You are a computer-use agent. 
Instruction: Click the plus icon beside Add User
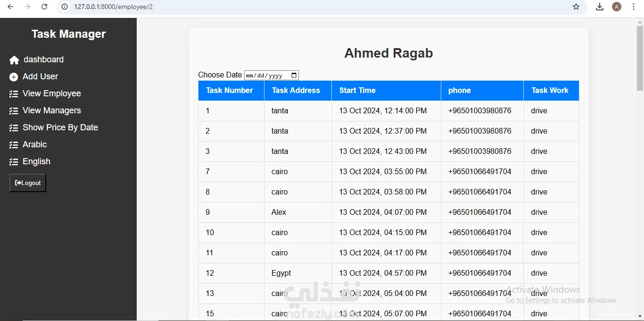tap(14, 77)
